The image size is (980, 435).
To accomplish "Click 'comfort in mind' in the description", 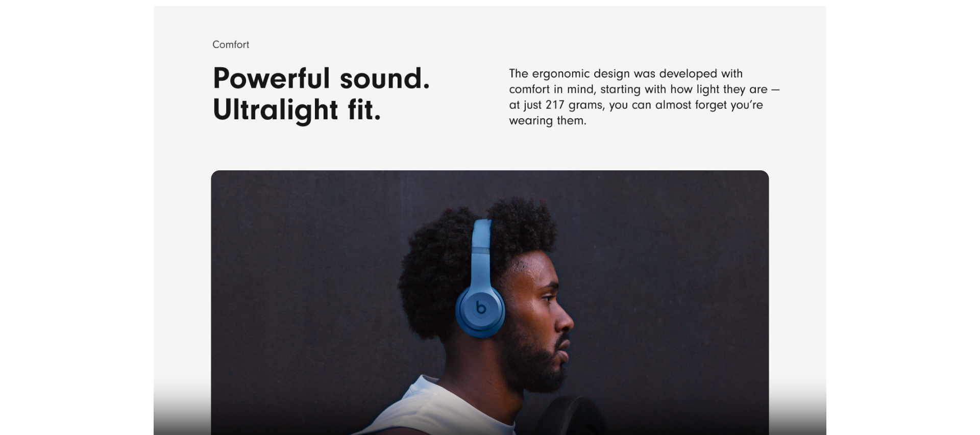I will coord(552,89).
